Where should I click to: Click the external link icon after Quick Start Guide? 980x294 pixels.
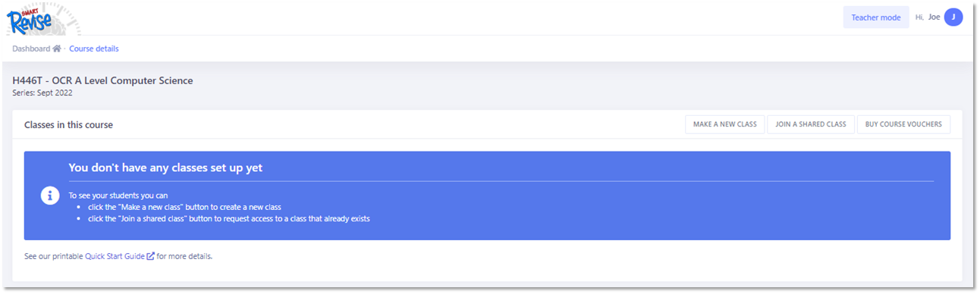click(151, 256)
